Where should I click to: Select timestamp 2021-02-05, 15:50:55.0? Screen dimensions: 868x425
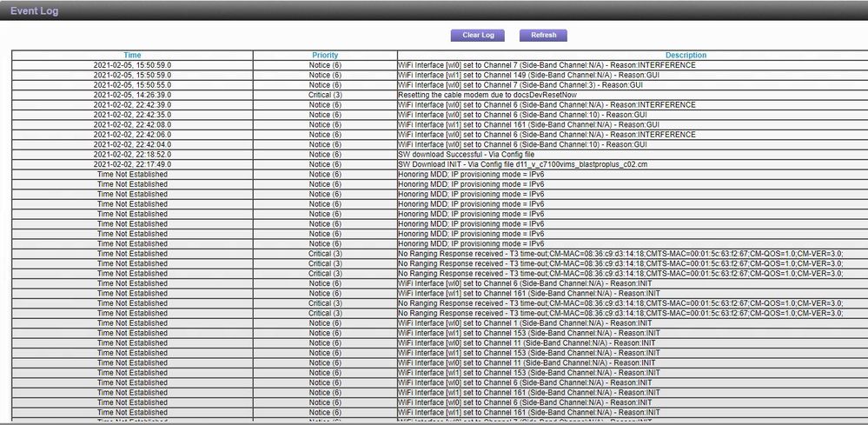pyautogui.click(x=132, y=85)
